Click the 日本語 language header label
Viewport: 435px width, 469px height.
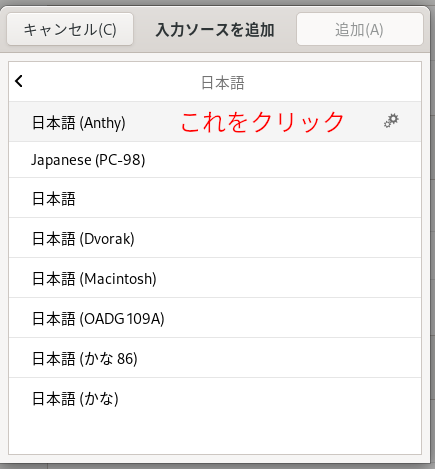point(223,82)
